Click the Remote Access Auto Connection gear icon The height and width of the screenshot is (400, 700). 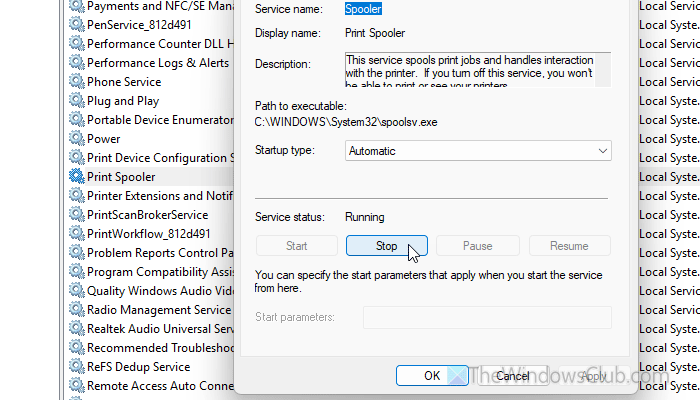pyautogui.click(x=77, y=385)
